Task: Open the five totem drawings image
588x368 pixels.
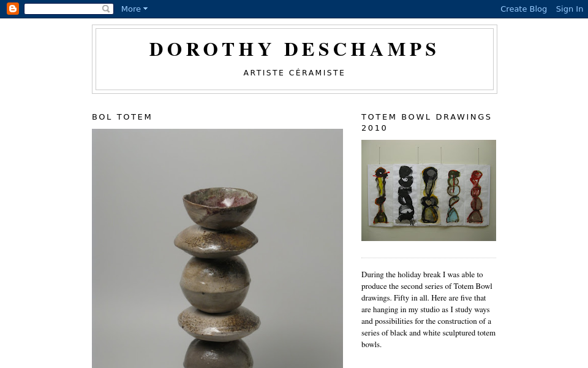Action: tap(428, 190)
